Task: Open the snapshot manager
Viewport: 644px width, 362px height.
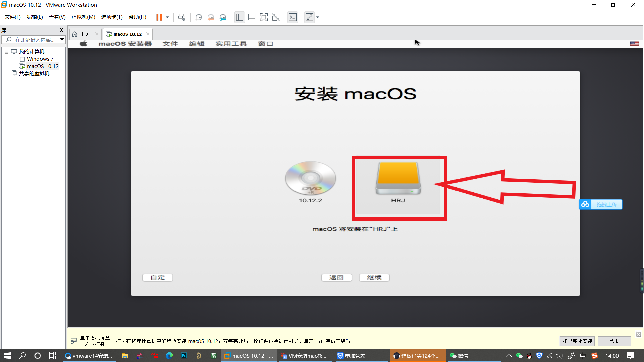Action: 223,17
